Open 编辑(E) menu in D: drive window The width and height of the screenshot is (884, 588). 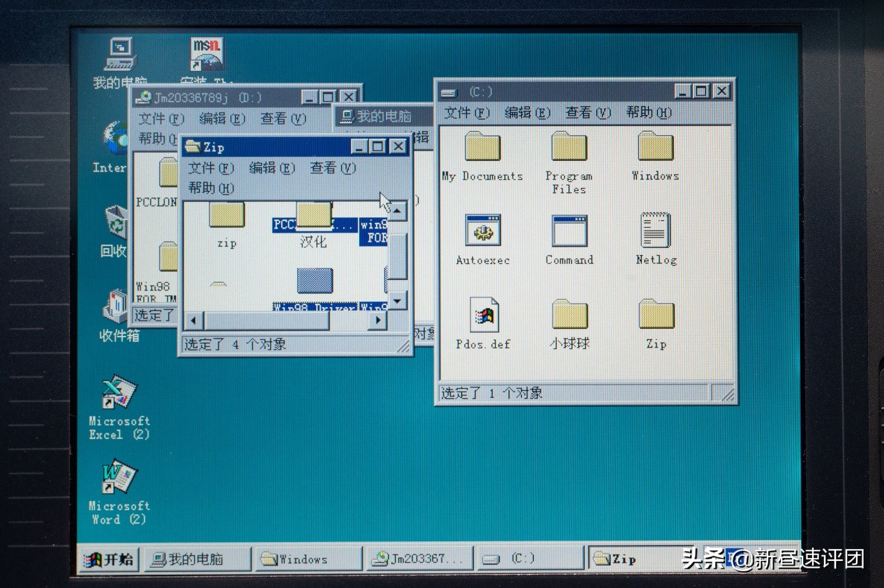point(222,119)
